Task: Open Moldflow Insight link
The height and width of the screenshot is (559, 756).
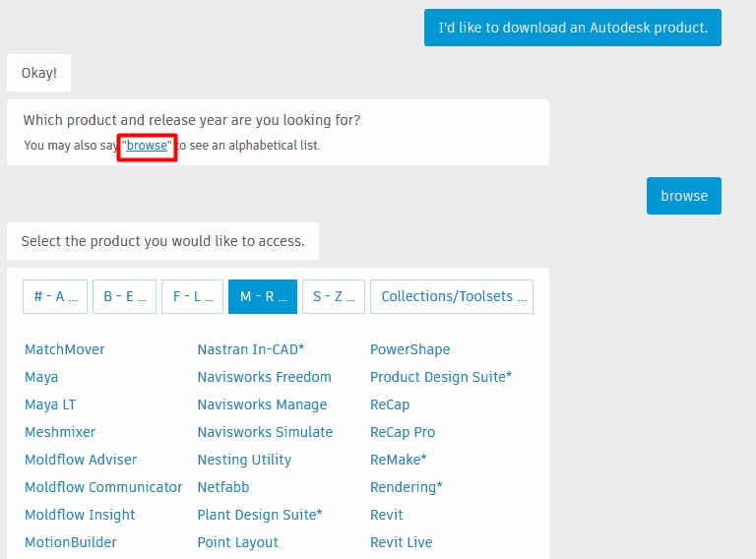Action: point(80,515)
